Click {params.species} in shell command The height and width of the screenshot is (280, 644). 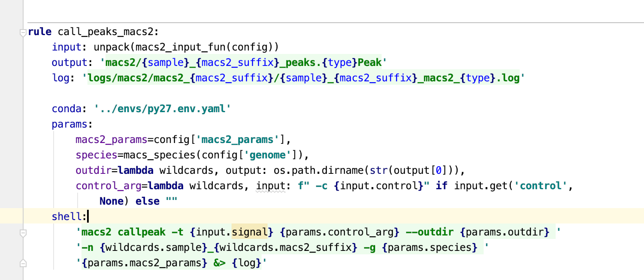coord(430,247)
